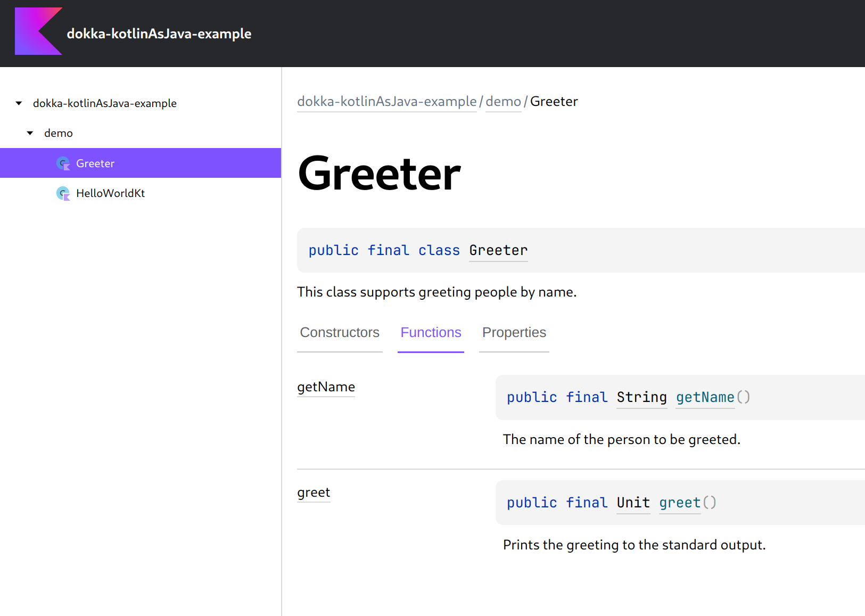865x616 pixels.
Task: Collapse the demo package arrow
Action: tap(30, 133)
